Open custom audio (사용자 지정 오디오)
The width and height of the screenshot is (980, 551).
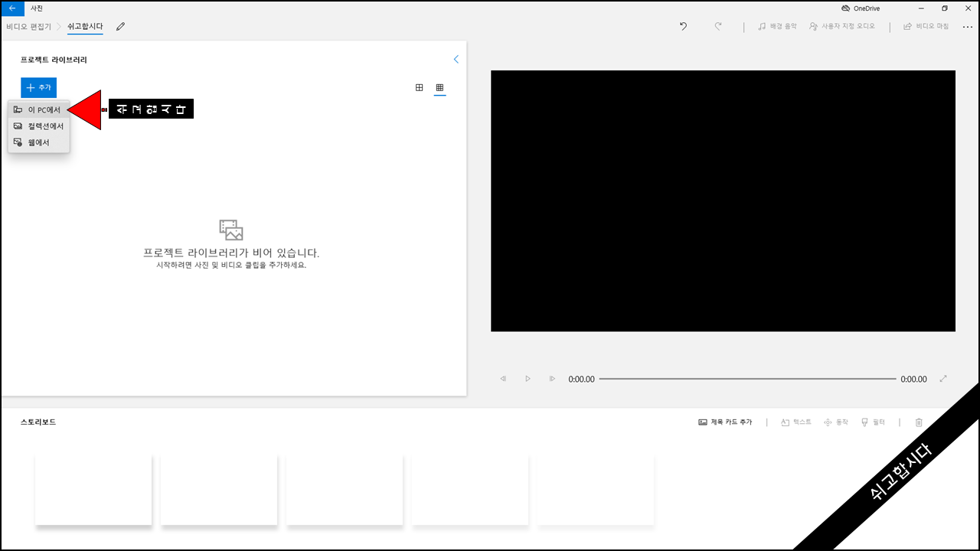(841, 26)
